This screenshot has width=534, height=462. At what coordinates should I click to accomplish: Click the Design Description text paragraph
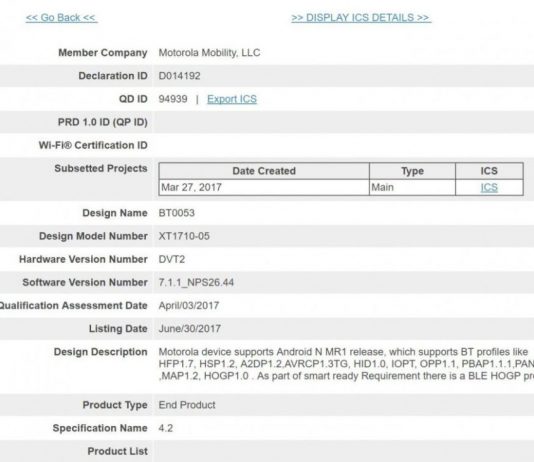pyautogui.click(x=346, y=364)
